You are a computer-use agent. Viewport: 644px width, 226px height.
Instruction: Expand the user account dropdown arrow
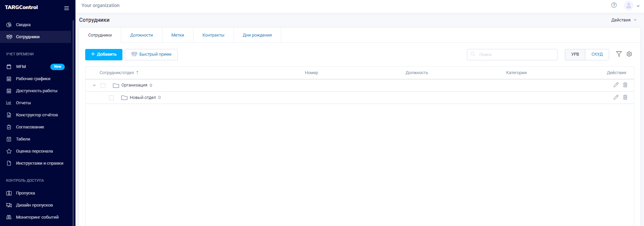(638, 6)
